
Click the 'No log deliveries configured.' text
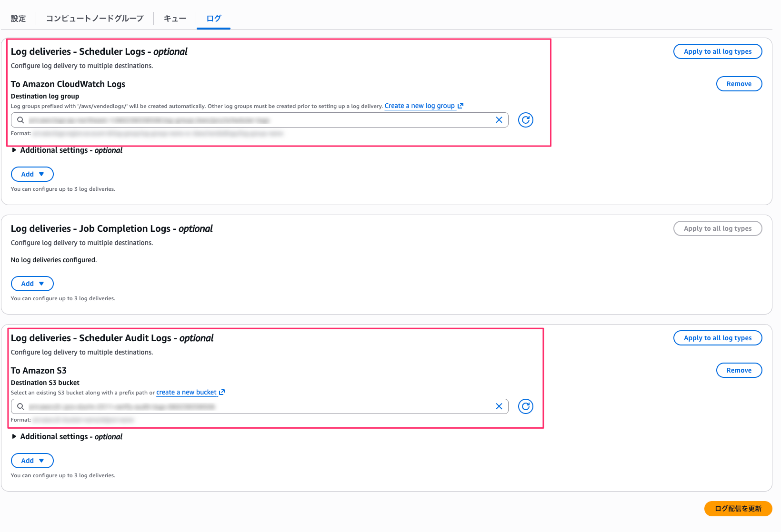click(x=54, y=260)
